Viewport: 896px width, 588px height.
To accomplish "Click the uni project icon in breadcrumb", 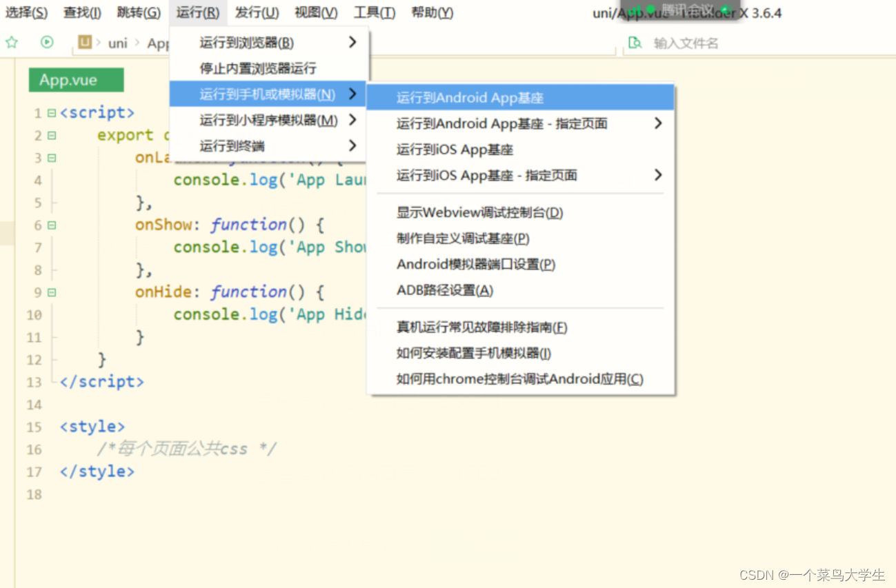I will [85, 43].
